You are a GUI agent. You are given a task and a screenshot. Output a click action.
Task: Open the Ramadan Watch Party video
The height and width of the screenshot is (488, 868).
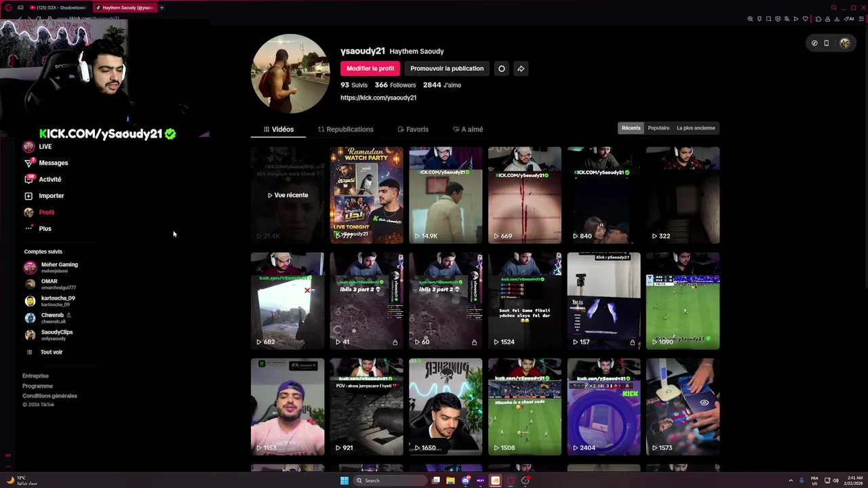366,195
